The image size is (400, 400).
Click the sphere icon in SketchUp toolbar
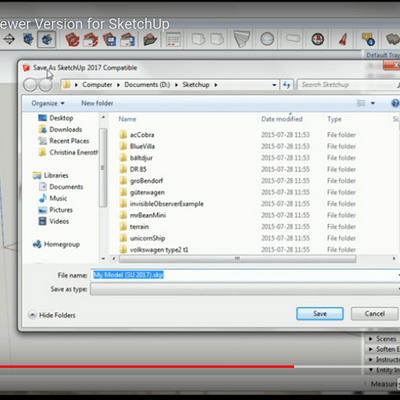pos(267,39)
